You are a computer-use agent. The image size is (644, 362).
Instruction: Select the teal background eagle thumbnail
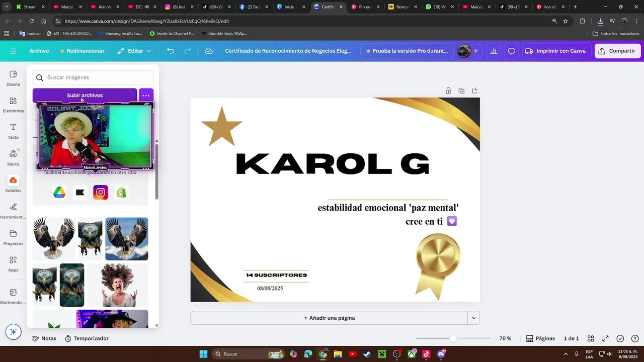pyautogui.click(x=72, y=285)
